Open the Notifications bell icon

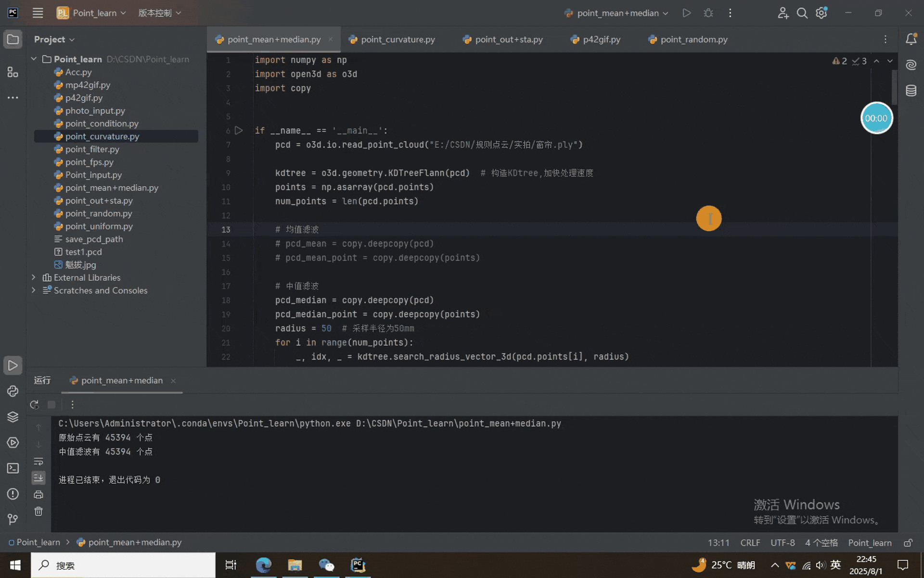[911, 39]
